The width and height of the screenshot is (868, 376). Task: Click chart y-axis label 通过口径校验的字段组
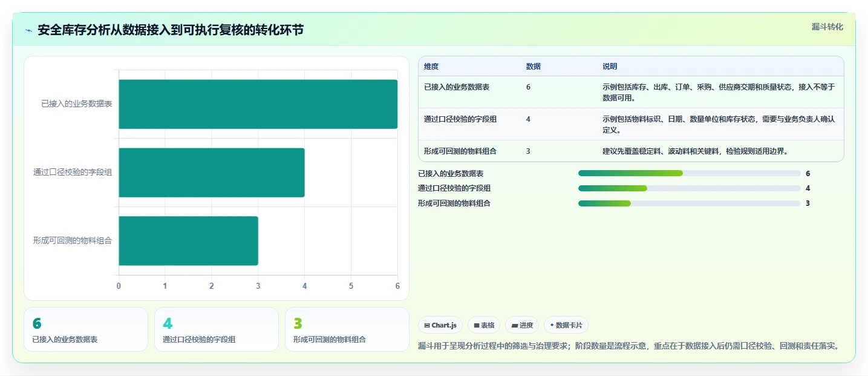[x=73, y=173]
